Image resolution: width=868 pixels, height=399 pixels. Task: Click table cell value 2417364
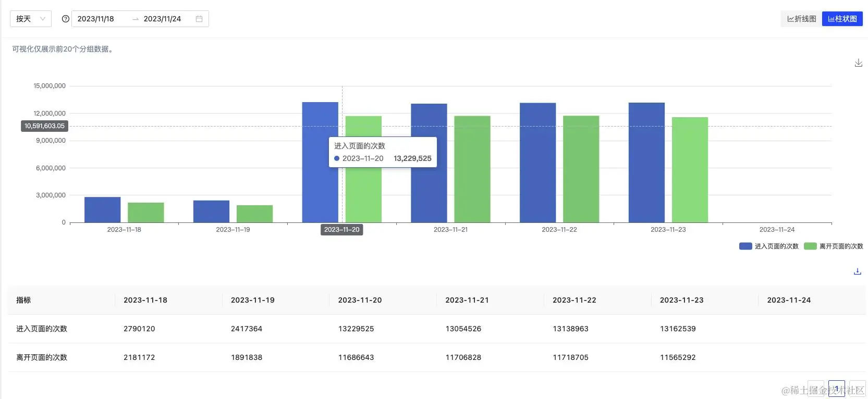247,329
